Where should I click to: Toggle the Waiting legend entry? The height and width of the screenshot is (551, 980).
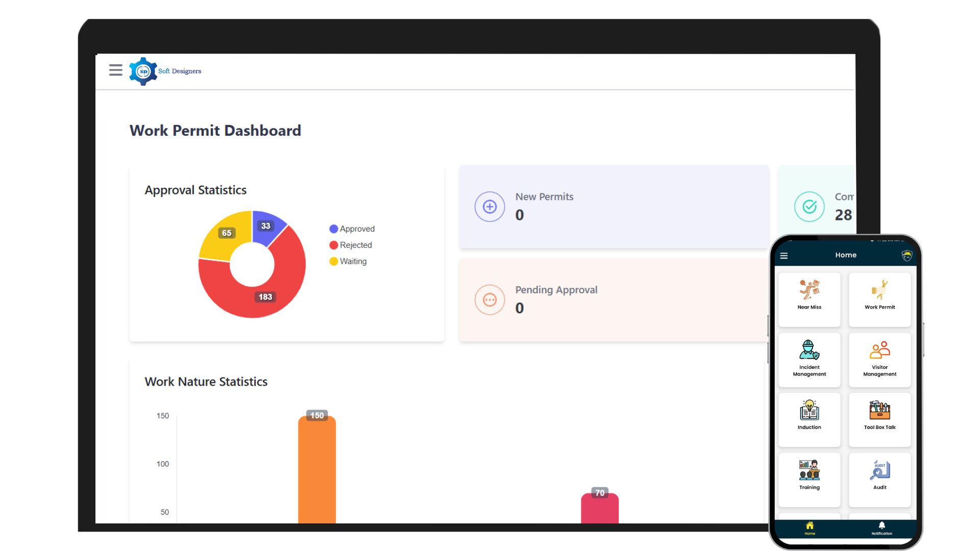(348, 261)
